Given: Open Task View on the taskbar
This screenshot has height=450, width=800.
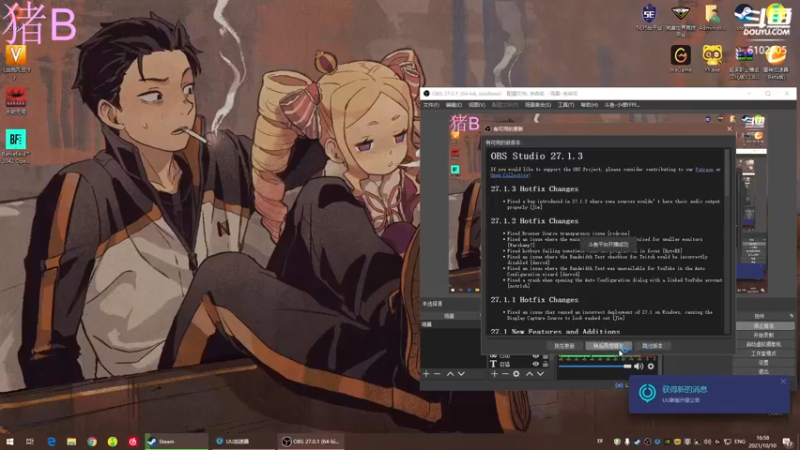Looking at the screenshot, I should pos(30,441).
